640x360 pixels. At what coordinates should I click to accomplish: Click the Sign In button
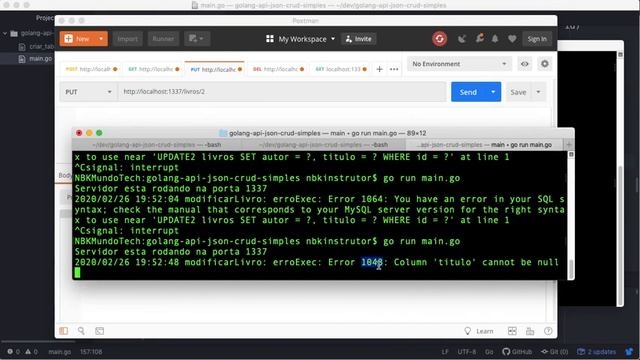tap(537, 39)
